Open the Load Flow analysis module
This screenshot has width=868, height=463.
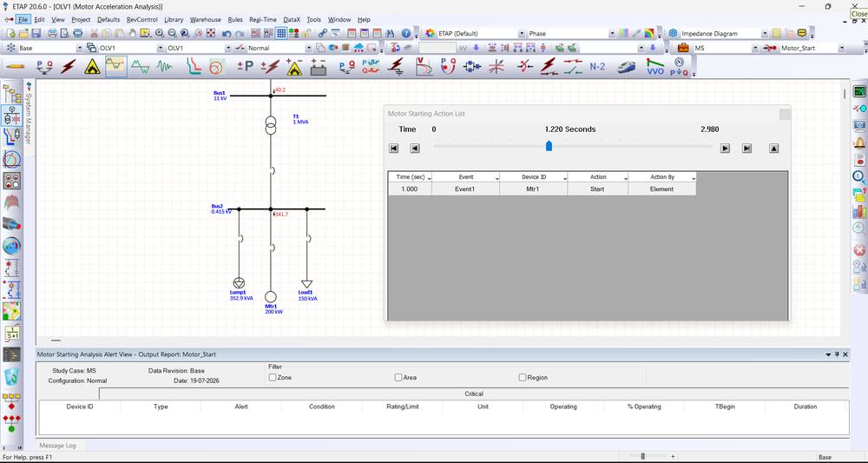pos(44,67)
